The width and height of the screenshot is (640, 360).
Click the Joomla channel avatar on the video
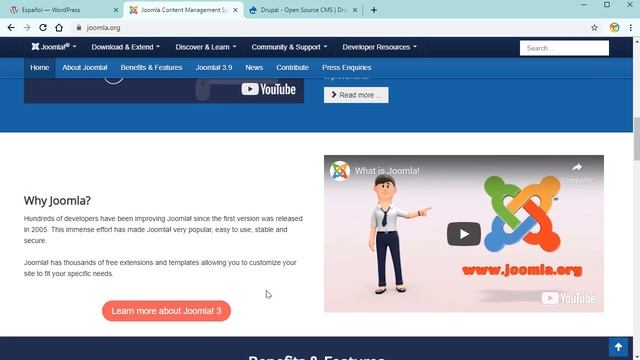coord(340,171)
